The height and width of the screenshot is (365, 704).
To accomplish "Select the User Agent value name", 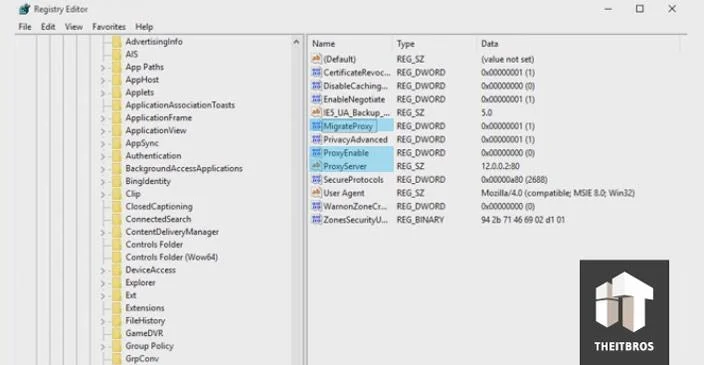I will [x=344, y=193].
